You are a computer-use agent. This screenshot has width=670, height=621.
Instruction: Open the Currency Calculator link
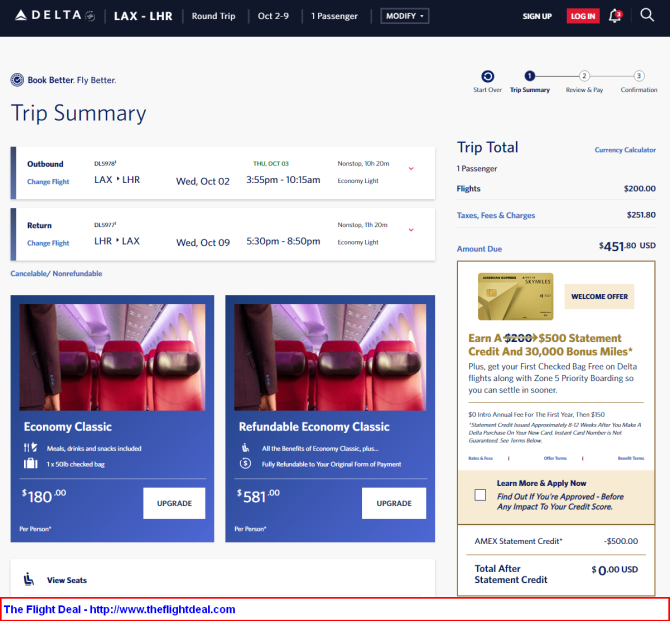point(625,150)
